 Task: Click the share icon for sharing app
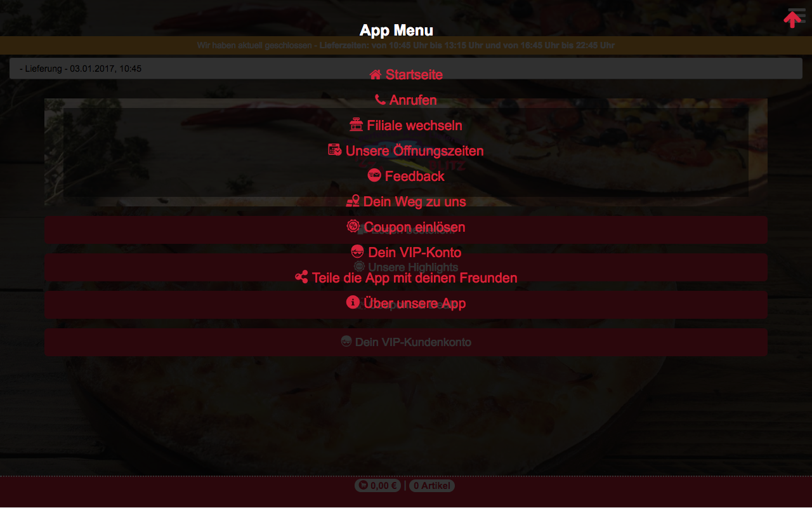pos(301,277)
